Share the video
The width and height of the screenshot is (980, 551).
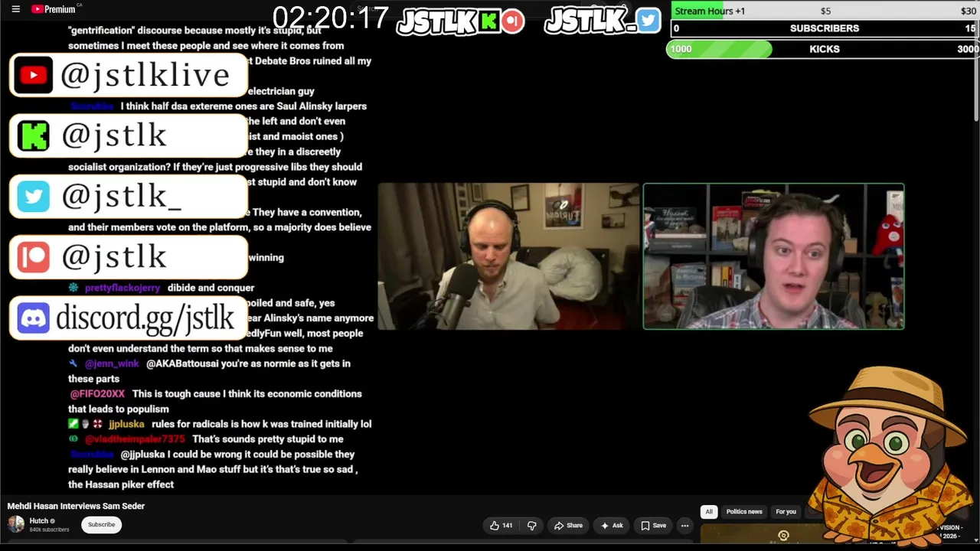568,526
